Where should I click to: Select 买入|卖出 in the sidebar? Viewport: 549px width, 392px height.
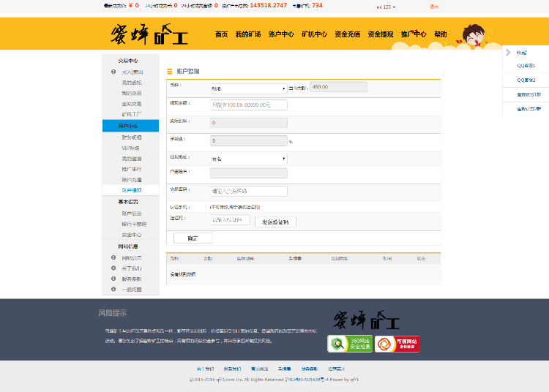tap(132, 72)
